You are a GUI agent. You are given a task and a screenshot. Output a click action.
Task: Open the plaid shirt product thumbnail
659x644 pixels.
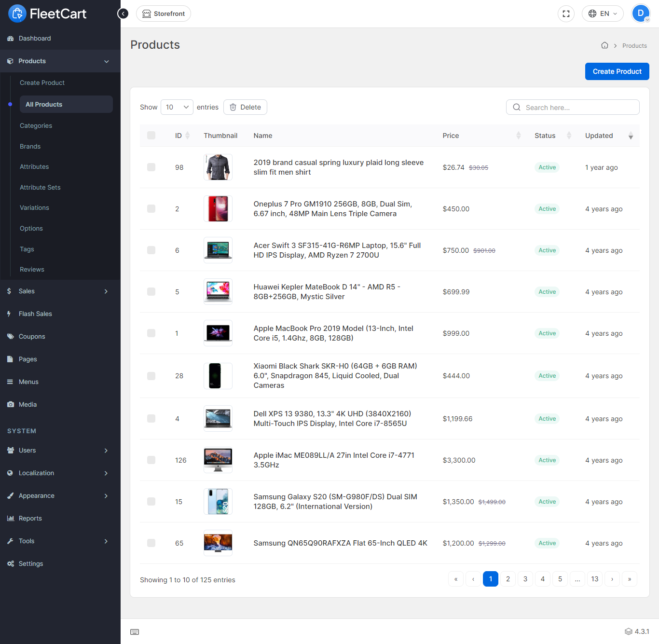218,167
